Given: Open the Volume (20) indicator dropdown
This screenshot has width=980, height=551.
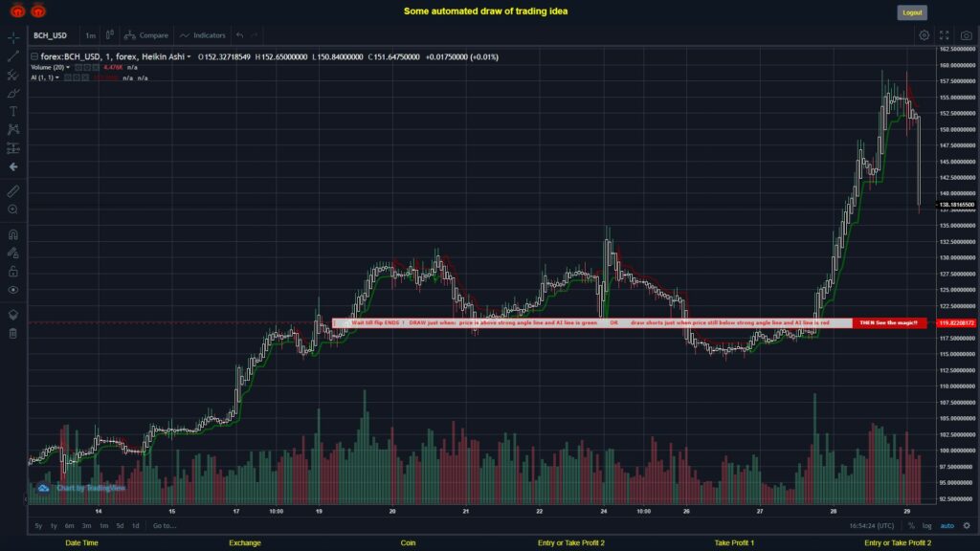Looking at the screenshot, I should (68, 68).
